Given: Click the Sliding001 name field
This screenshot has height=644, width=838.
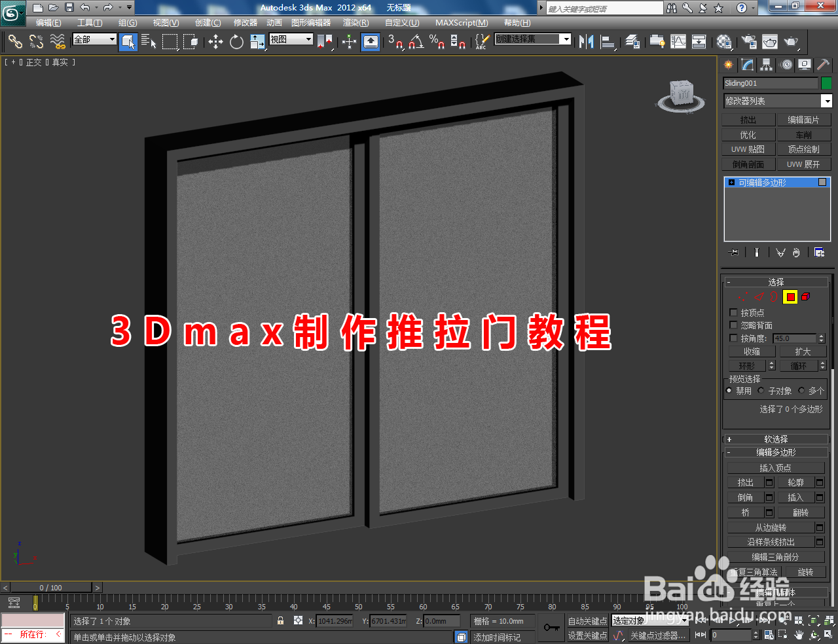Looking at the screenshot, I should point(770,83).
